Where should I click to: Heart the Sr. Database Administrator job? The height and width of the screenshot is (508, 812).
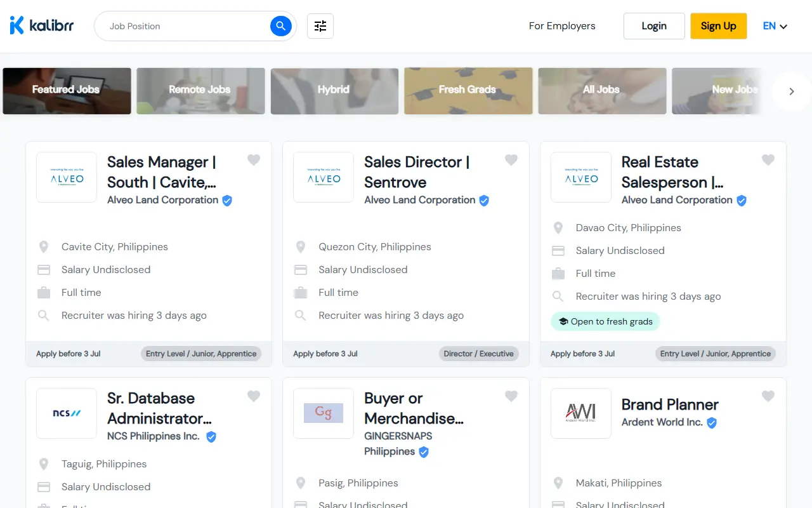click(x=254, y=396)
